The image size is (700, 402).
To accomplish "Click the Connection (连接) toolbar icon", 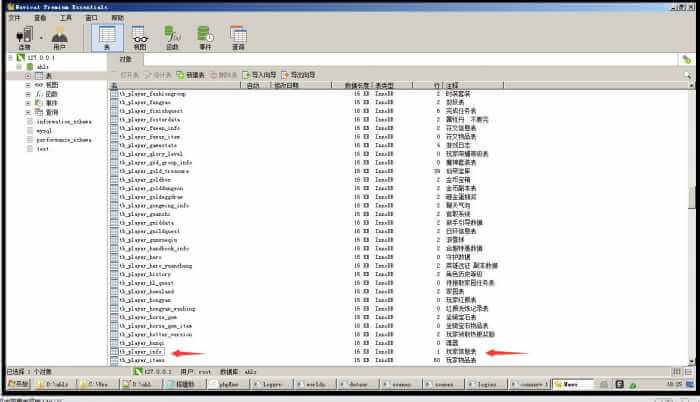I will (24, 38).
